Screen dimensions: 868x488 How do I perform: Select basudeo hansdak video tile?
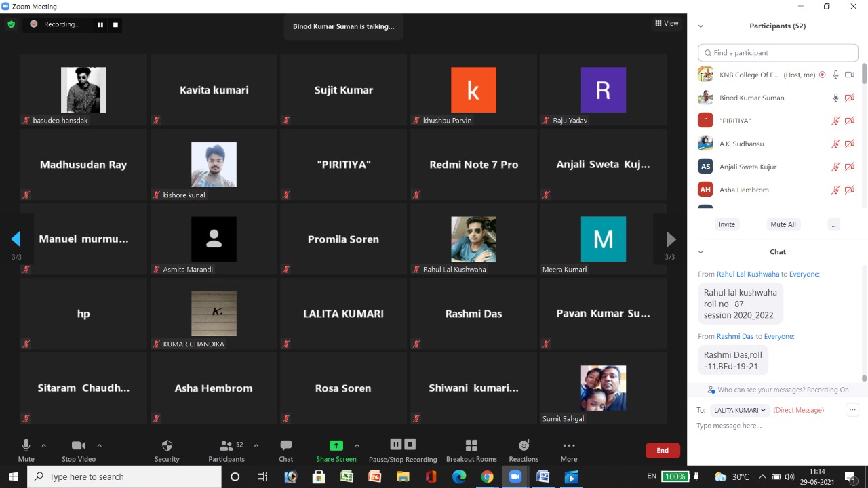(83, 90)
